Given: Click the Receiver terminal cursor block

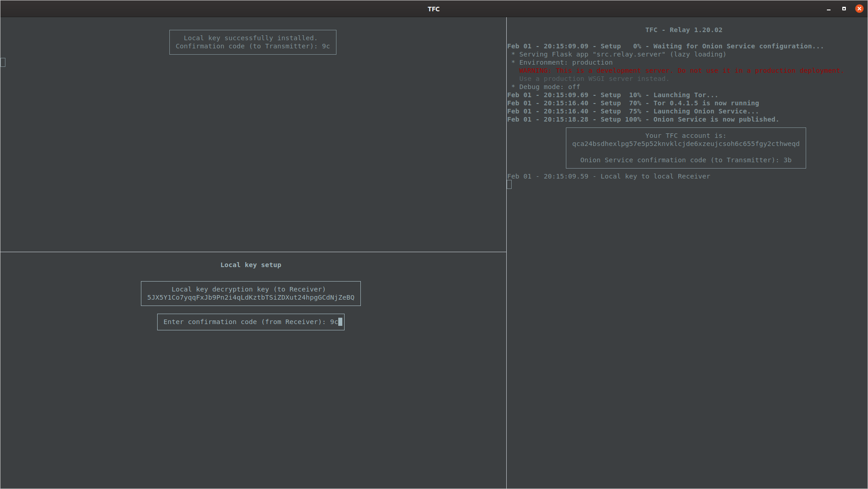Looking at the screenshot, I should [3, 62].
